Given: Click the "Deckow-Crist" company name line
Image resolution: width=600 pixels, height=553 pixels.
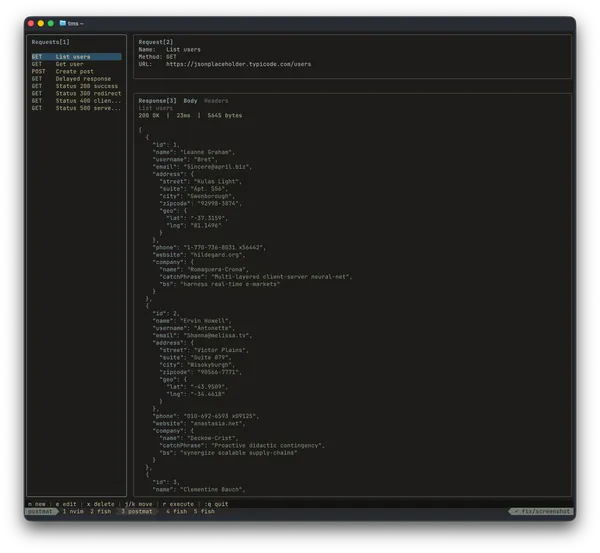Looking at the screenshot, I should pyautogui.click(x=199, y=438).
